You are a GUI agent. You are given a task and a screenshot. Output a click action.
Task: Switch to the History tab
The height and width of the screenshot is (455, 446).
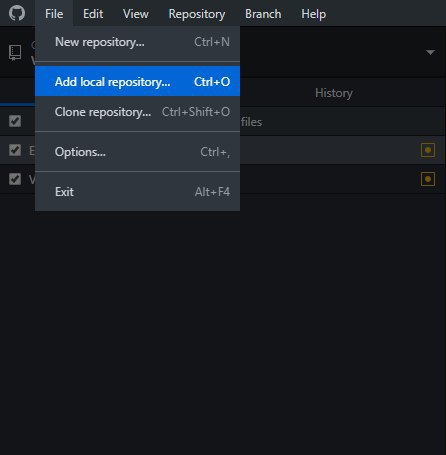[334, 93]
